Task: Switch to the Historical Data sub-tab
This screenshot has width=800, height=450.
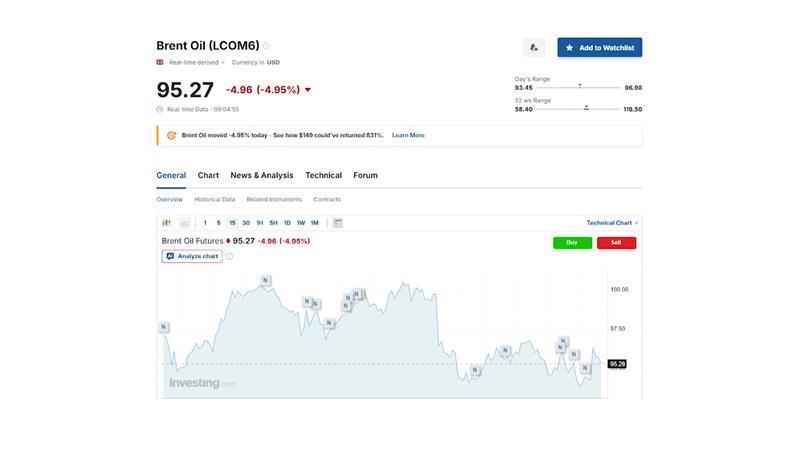Action: [x=214, y=199]
